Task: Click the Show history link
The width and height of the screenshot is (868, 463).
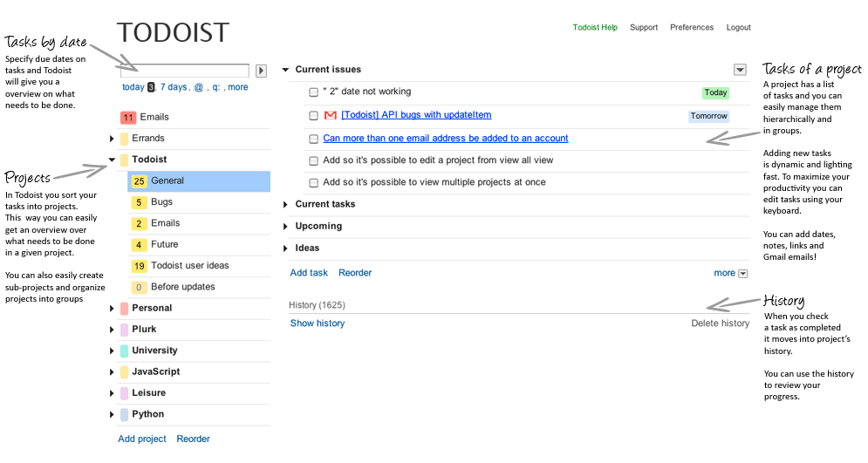Action: [318, 323]
